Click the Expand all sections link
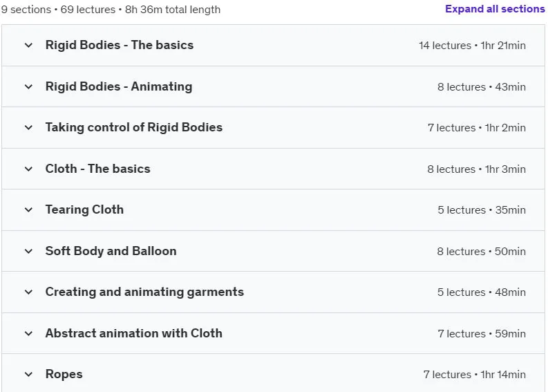The image size is (548, 392). [495, 9]
